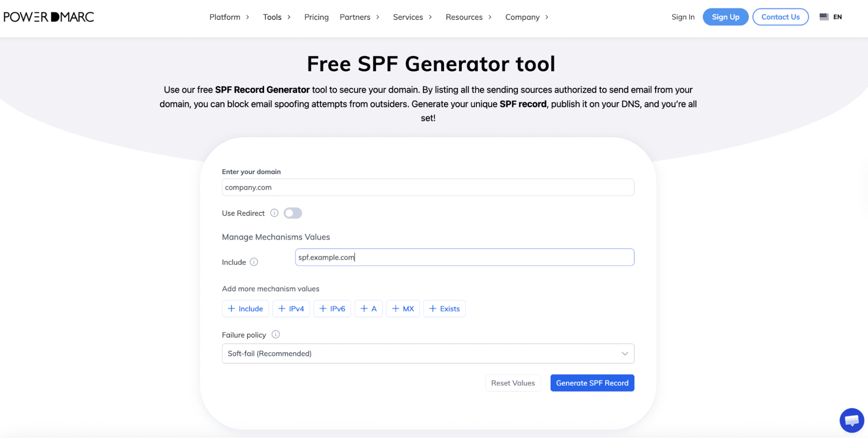Add an A mechanism
The image size is (868, 438).
tap(369, 309)
